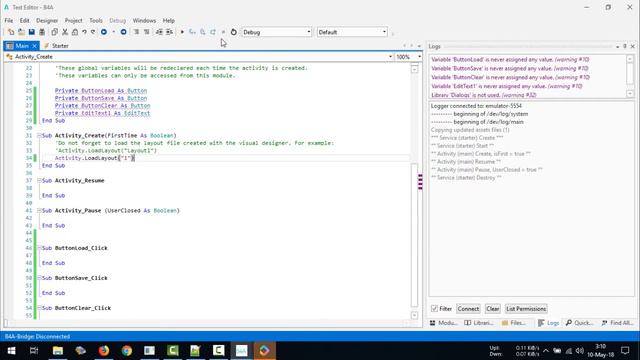Click the Copy icon in the toolbar
This screenshot has height=360, width=640.
(54, 32)
